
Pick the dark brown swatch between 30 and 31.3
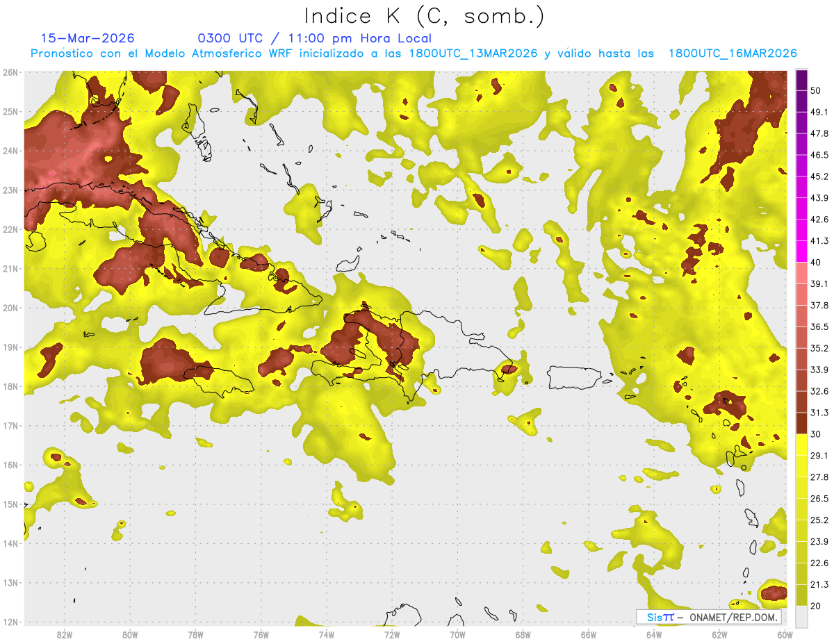point(801,423)
